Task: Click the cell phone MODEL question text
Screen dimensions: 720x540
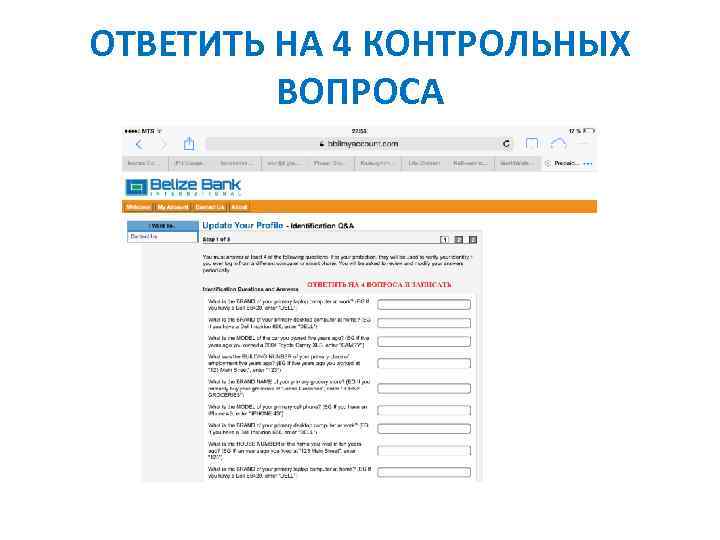Action: 288,410
